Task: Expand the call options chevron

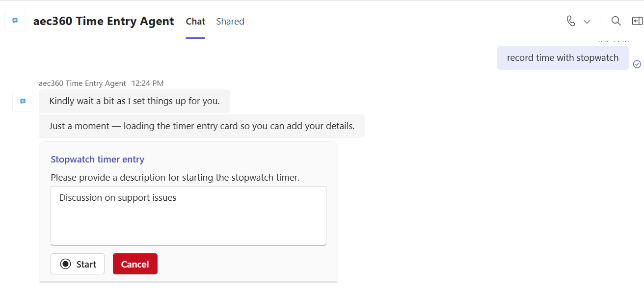Action: (x=587, y=22)
